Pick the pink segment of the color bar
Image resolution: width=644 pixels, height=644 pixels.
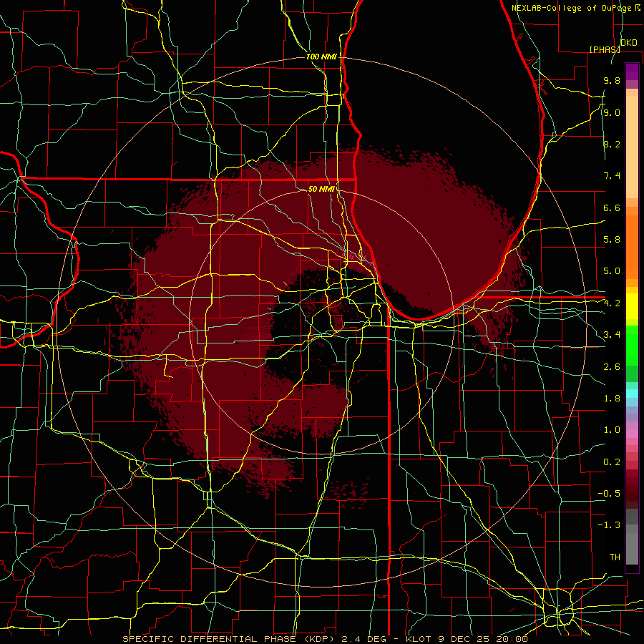tap(632, 434)
